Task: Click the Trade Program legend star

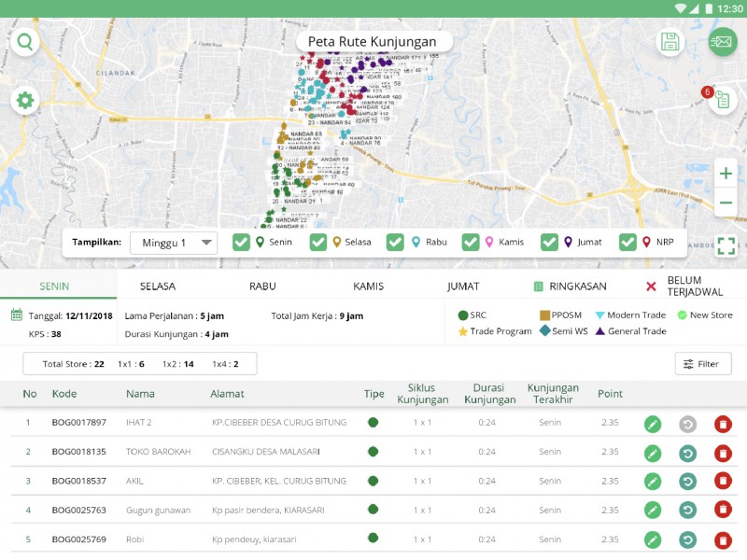Action: pyautogui.click(x=462, y=331)
